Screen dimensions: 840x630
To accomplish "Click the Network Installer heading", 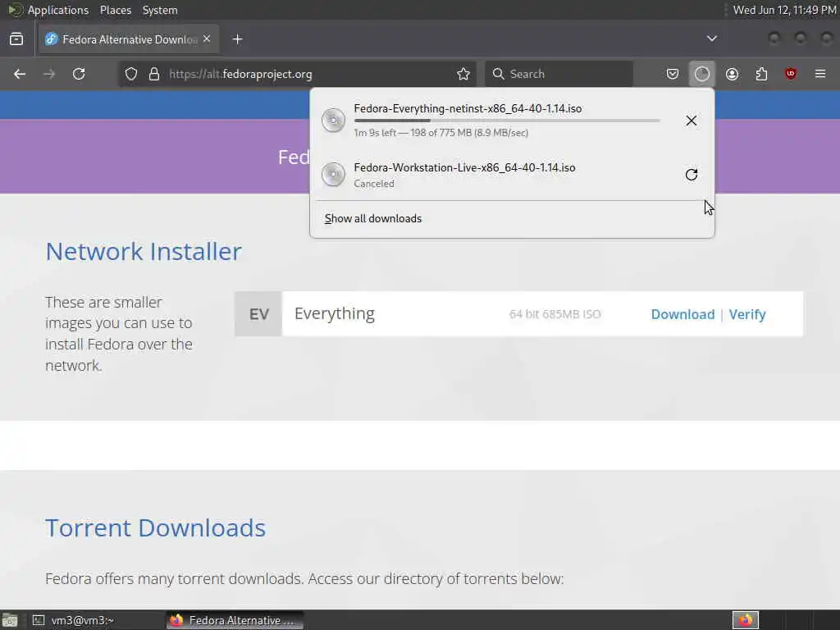I will point(144,251).
